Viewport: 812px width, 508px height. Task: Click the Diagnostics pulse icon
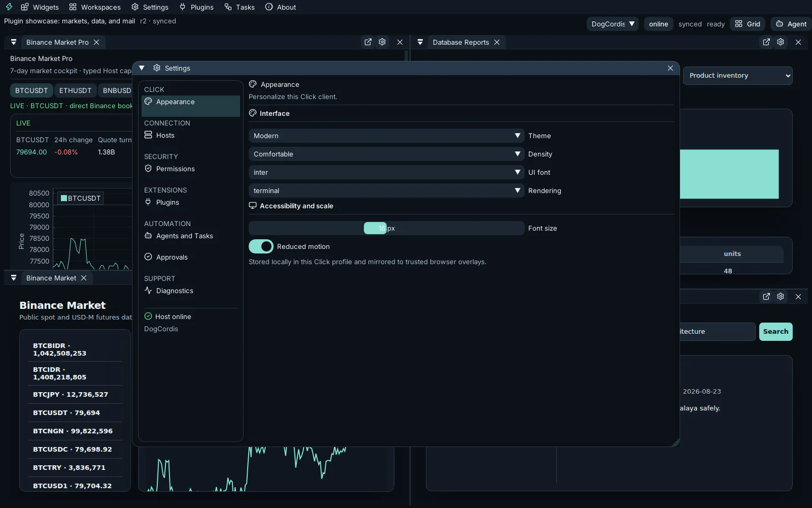[x=148, y=291]
